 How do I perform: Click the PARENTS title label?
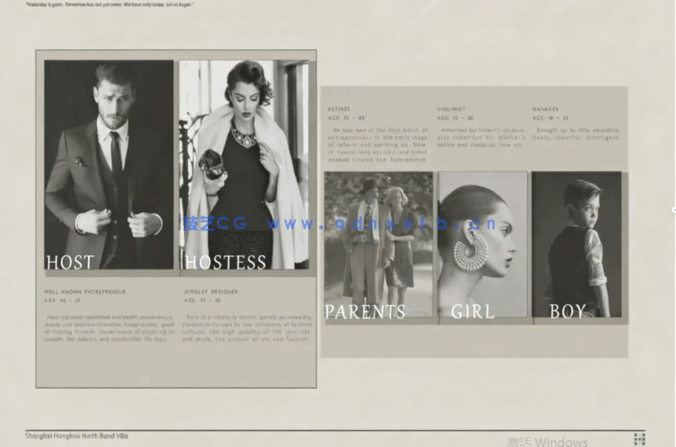tap(365, 312)
